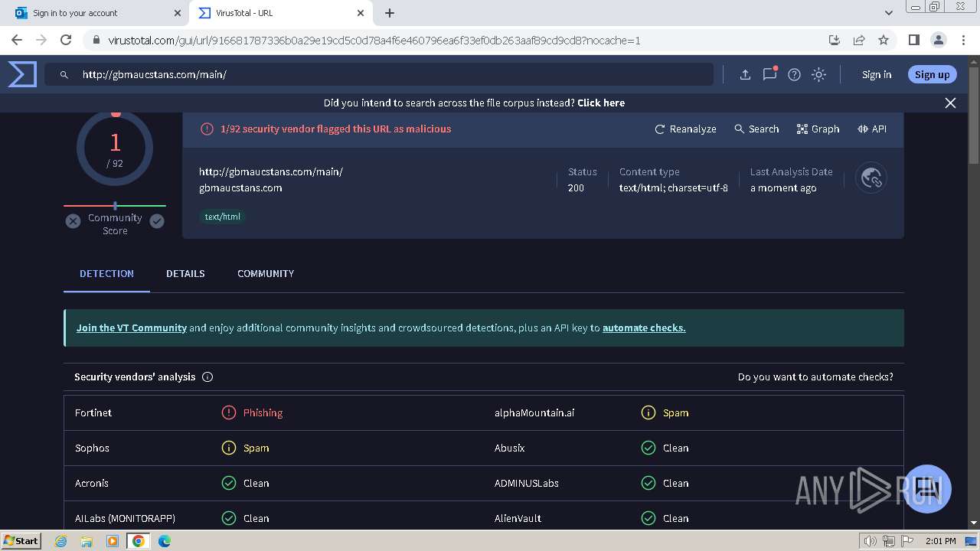The image size is (980, 551).
Task: Open the Chrome profile menu
Action: pyautogui.click(x=939, y=40)
